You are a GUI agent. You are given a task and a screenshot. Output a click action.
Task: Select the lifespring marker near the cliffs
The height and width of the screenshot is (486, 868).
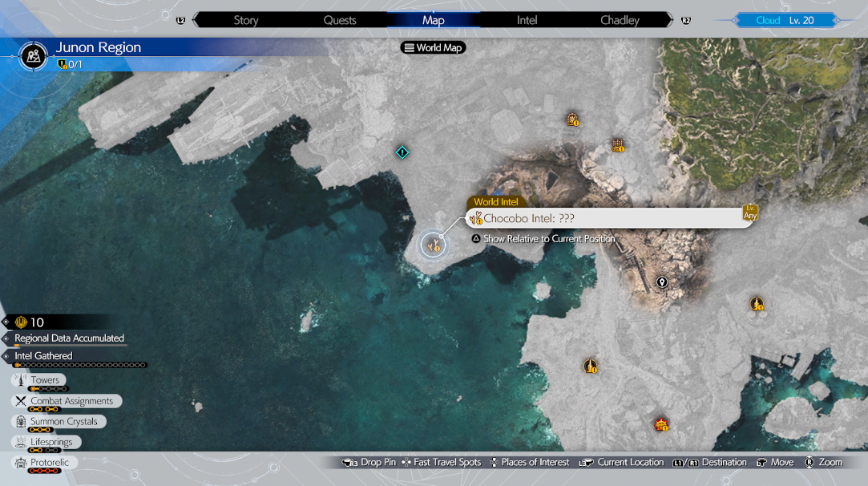pos(618,145)
